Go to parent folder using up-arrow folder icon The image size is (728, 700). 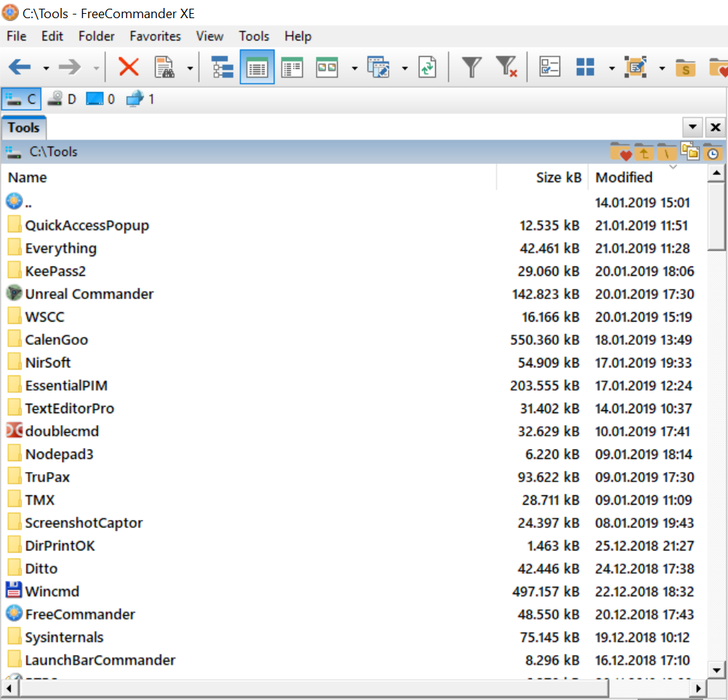tap(644, 152)
